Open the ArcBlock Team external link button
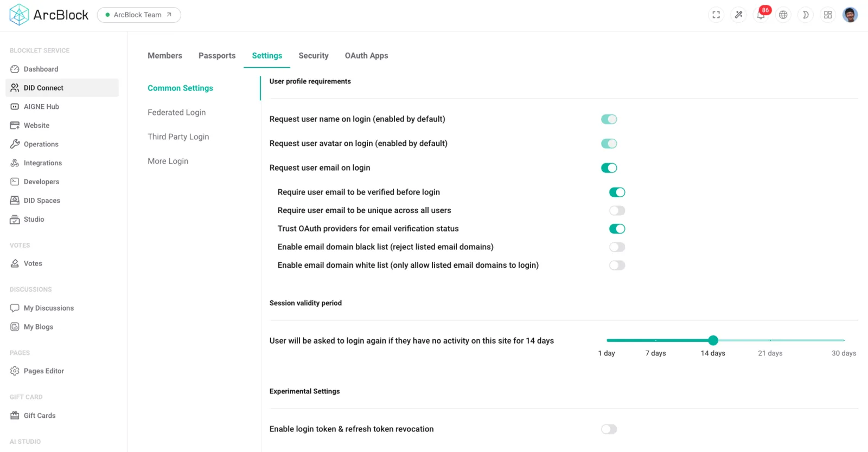 [x=139, y=15]
